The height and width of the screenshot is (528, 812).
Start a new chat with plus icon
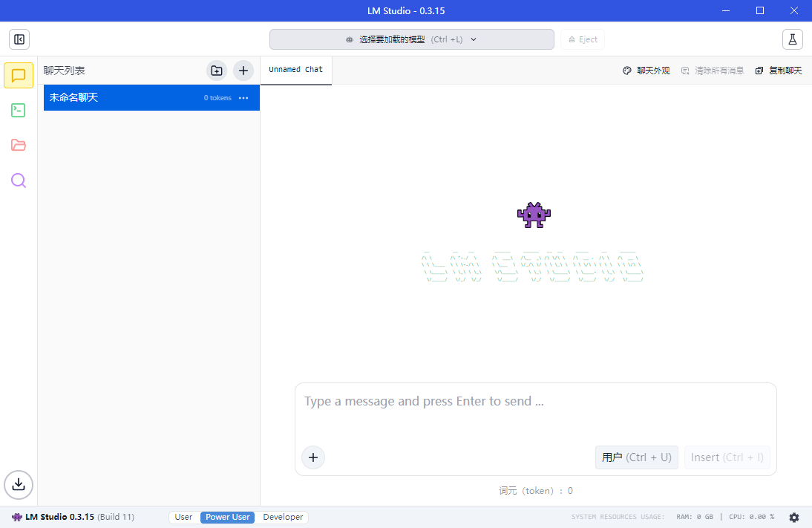[x=243, y=71]
